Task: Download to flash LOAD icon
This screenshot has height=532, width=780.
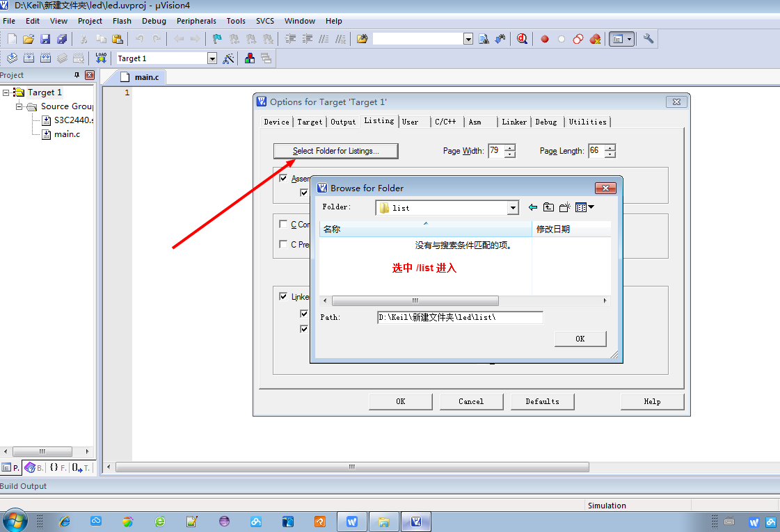Action: 101,58
